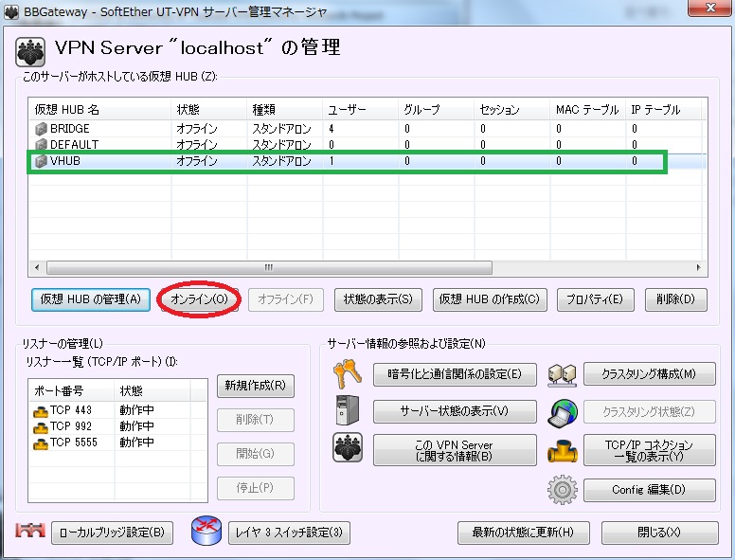The image size is (735, 560).
Task: Sort listeners by ポート番号 header
Action: tap(72, 391)
